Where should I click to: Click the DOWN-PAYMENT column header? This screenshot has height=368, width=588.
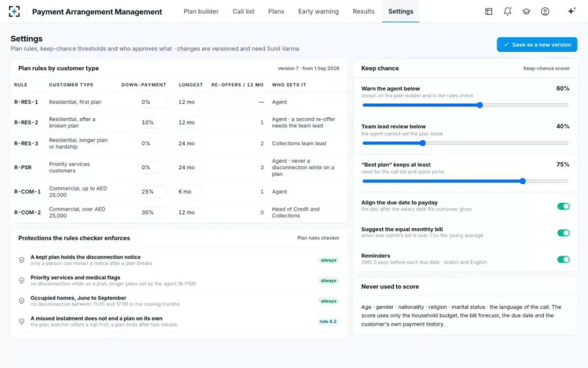click(144, 85)
